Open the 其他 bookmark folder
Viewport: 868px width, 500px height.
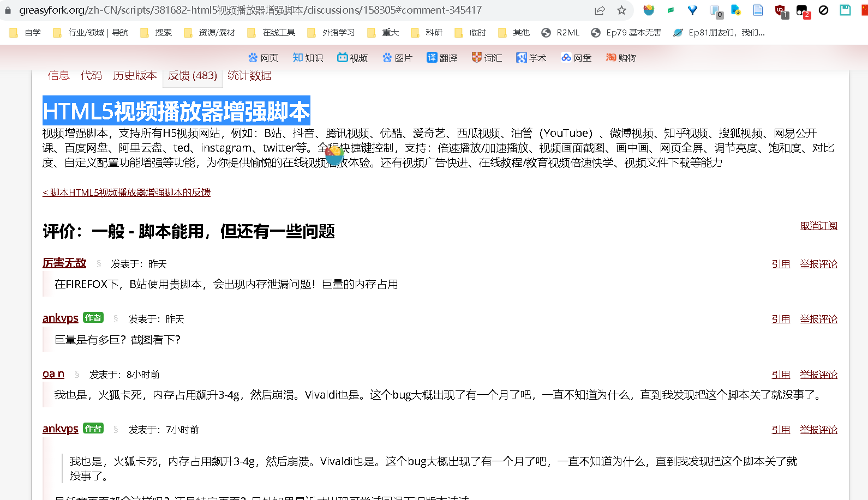514,33
